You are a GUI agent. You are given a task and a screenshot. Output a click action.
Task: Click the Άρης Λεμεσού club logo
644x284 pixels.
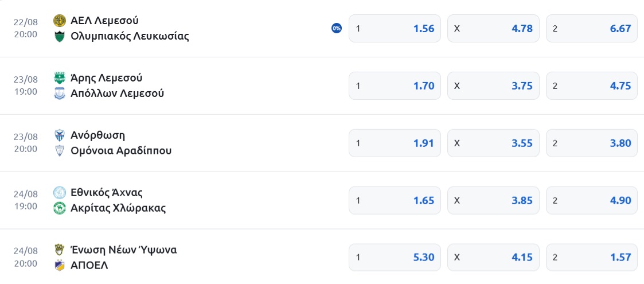click(60, 77)
